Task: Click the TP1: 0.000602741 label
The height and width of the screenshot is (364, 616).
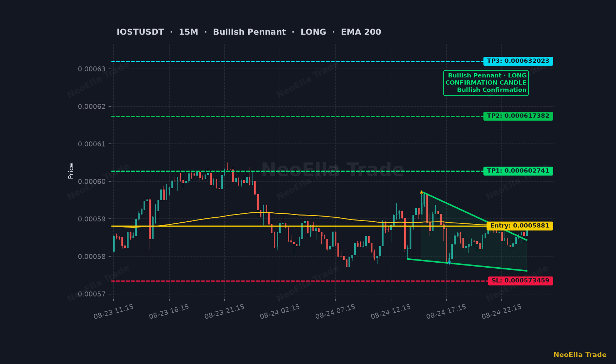Action: coord(518,171)
